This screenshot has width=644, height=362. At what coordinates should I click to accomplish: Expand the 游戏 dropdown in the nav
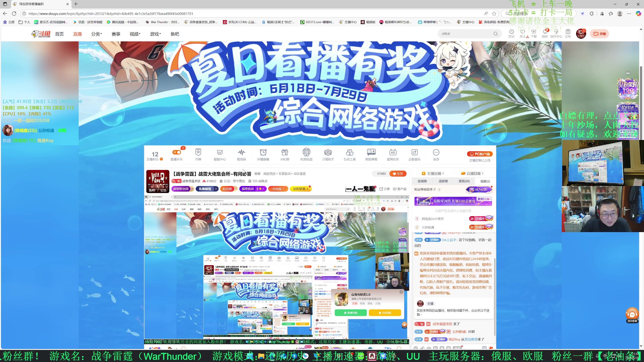[155, 34]
